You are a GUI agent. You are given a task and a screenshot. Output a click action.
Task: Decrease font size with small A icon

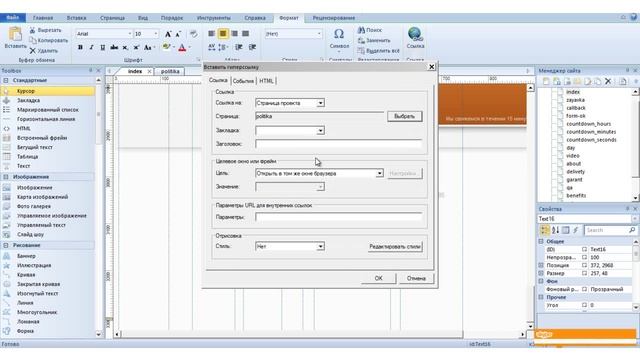[x=178, y=34]
